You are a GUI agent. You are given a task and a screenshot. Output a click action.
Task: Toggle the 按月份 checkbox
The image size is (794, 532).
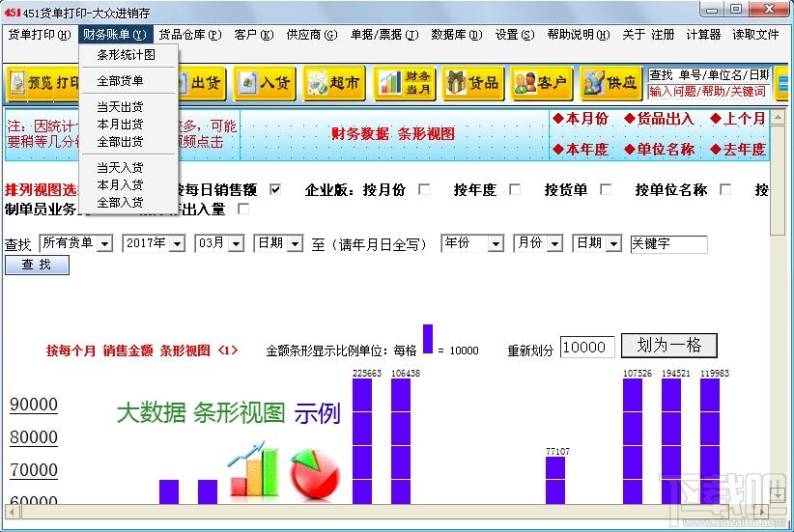[x=424, y=190]
